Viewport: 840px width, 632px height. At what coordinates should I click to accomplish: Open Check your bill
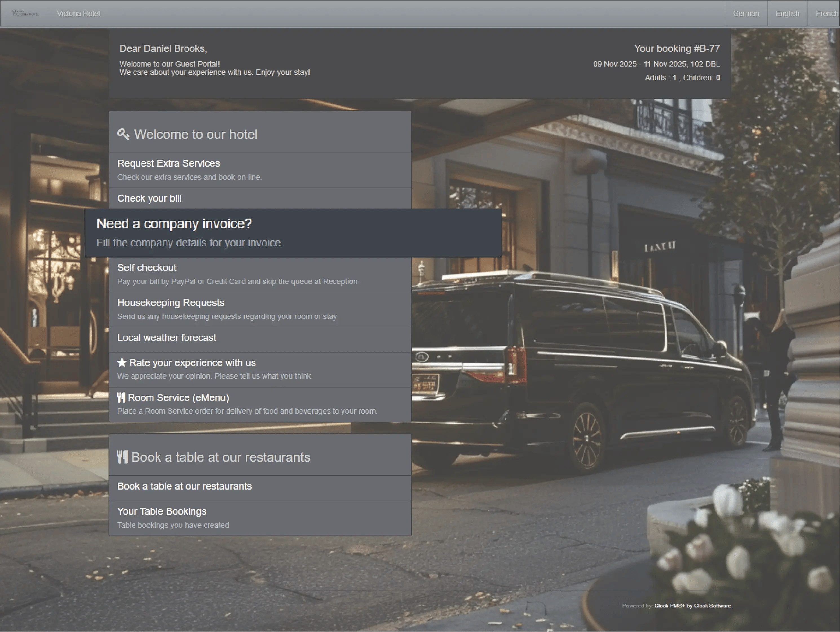[149, 198]
